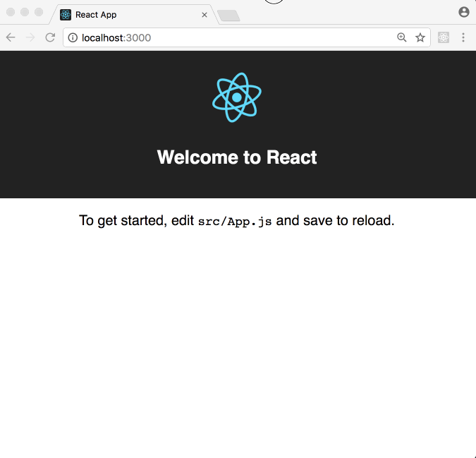Open the Chrome profile account button
The width and height of the screenshot is (476, 458).
pyautogui.click(x=463, y=12)
